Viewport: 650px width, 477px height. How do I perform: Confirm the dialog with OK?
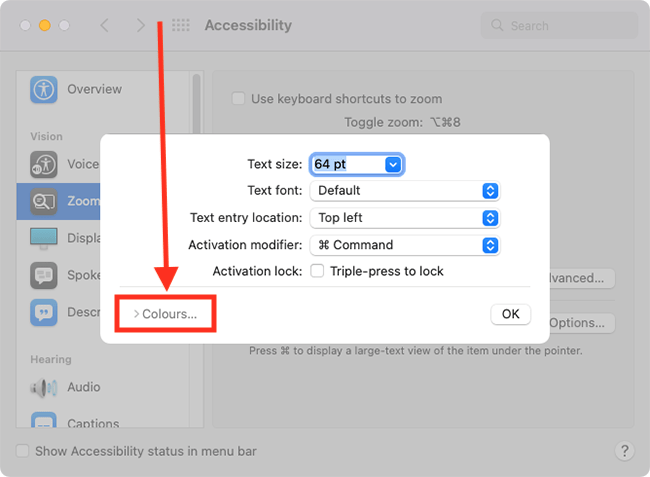511,314
